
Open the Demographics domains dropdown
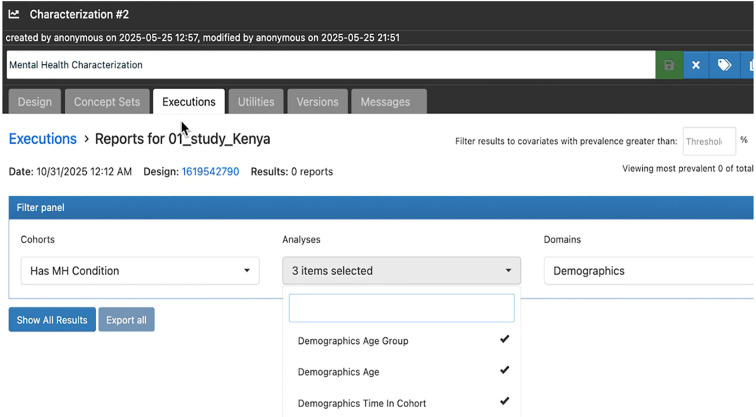point(649,270)
